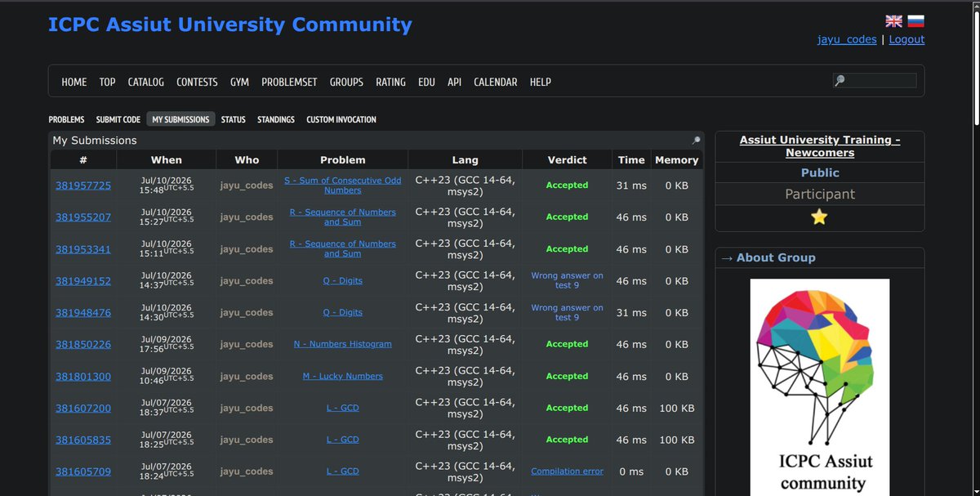Click the Accepted verdict for submission 381957725
This screenshot has height=496, width=980.
point(568,185)
